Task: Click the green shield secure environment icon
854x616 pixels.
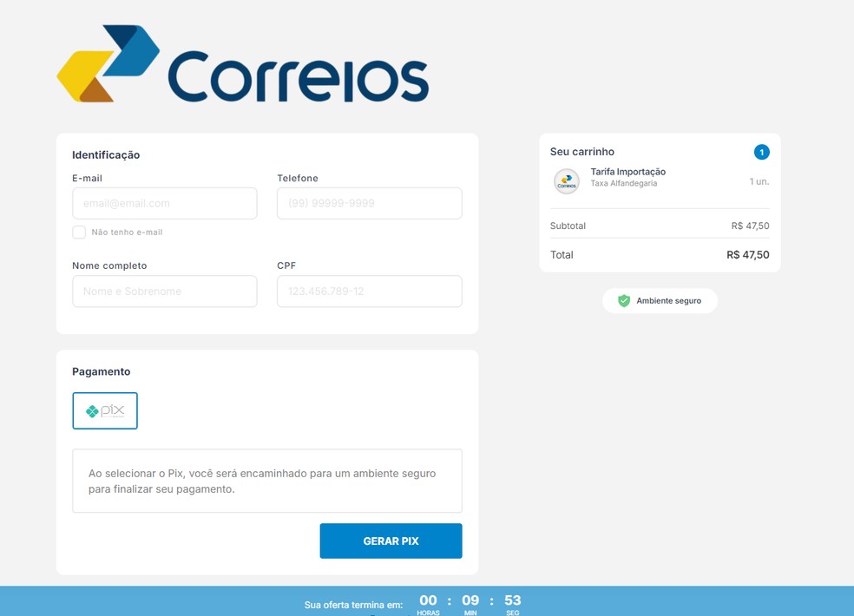Action: tap(624, 301)
